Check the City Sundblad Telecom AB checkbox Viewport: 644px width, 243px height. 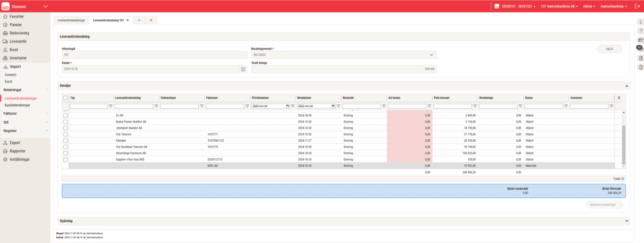[65, 147]
